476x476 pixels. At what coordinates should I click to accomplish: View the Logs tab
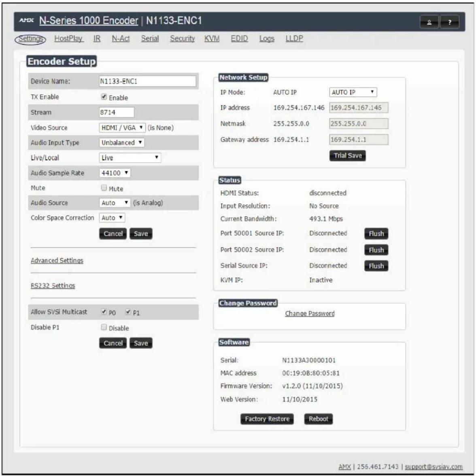(x=266, y=38)
